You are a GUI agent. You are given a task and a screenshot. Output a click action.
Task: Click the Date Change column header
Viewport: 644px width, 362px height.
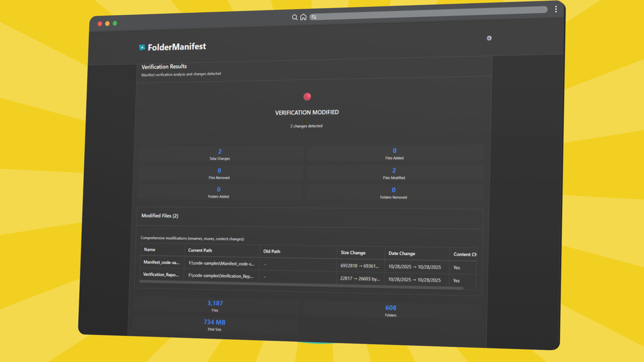pos(402,253)
